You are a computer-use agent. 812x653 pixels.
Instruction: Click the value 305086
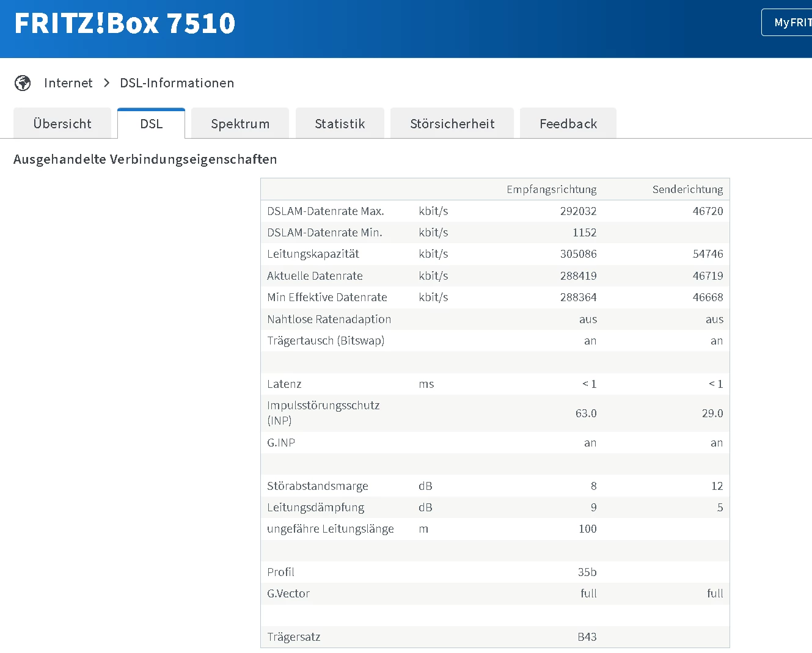click(x=579, y=254)
